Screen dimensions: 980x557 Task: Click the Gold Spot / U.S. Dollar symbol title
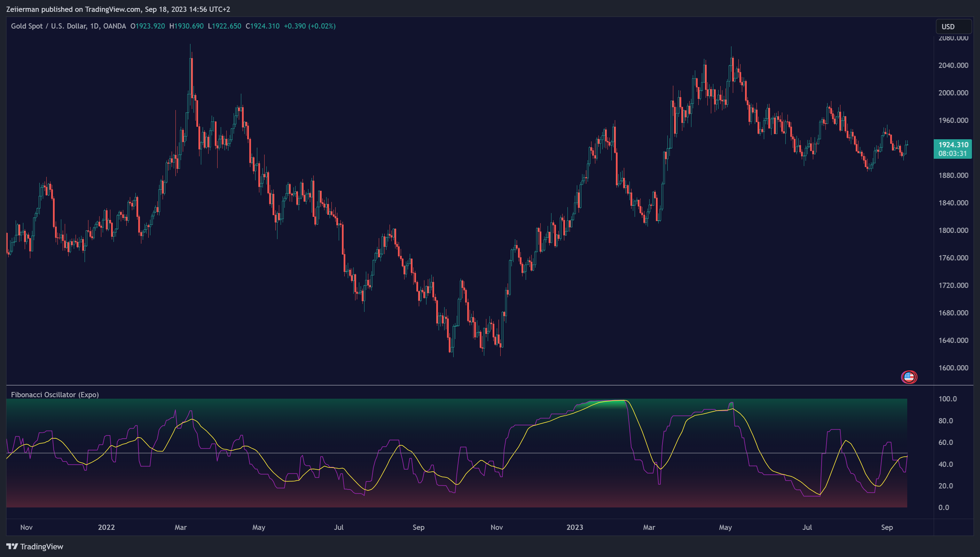[69, 26]
